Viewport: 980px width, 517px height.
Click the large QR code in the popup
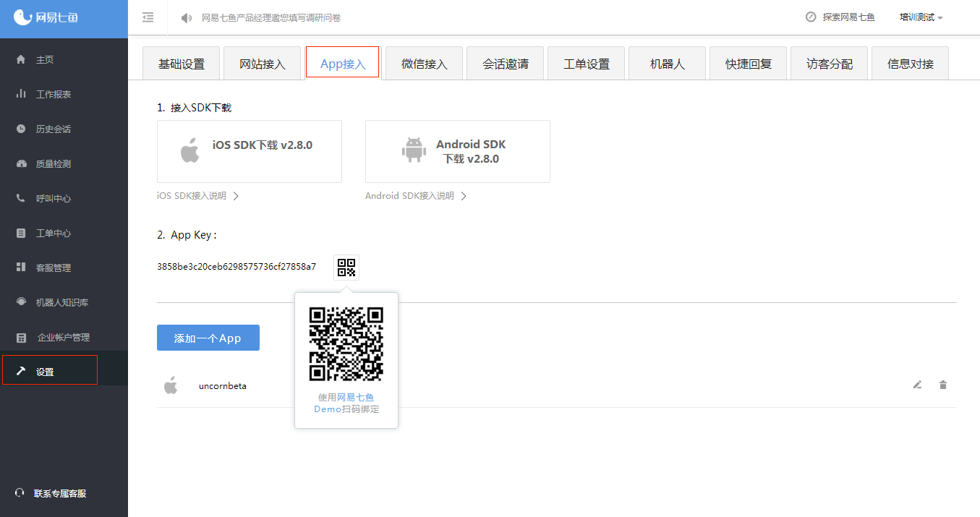coord(346,344)
